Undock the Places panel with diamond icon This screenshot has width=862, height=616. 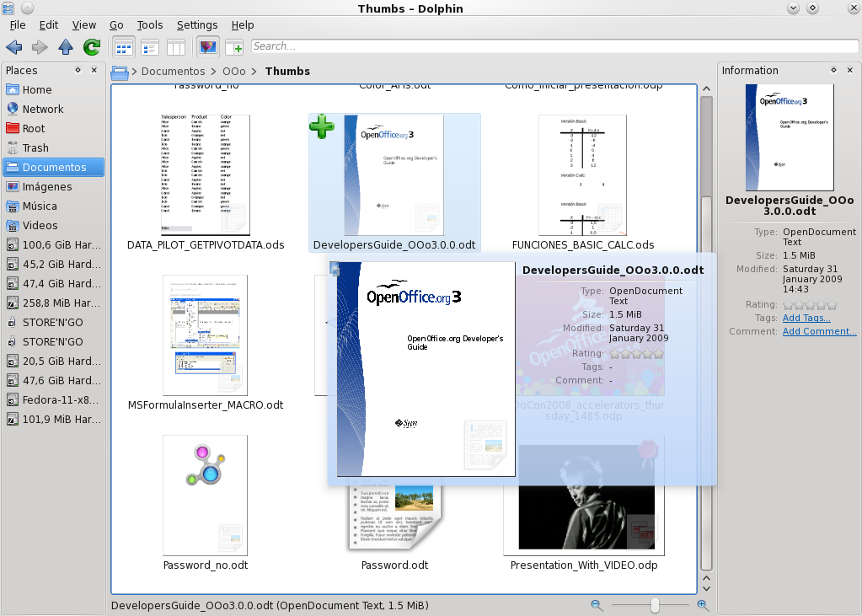tap(78, 70)
